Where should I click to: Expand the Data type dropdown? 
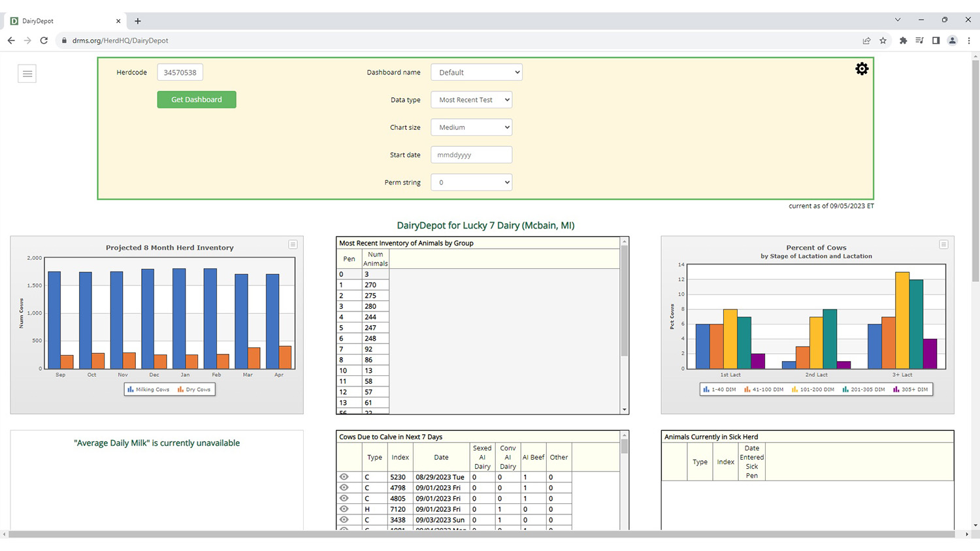coord(471,100)
